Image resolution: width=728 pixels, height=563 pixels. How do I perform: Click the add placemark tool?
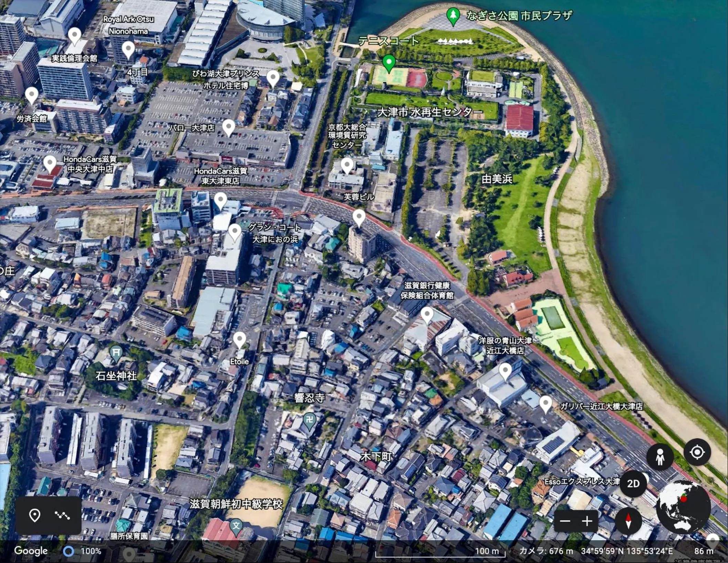34,515
